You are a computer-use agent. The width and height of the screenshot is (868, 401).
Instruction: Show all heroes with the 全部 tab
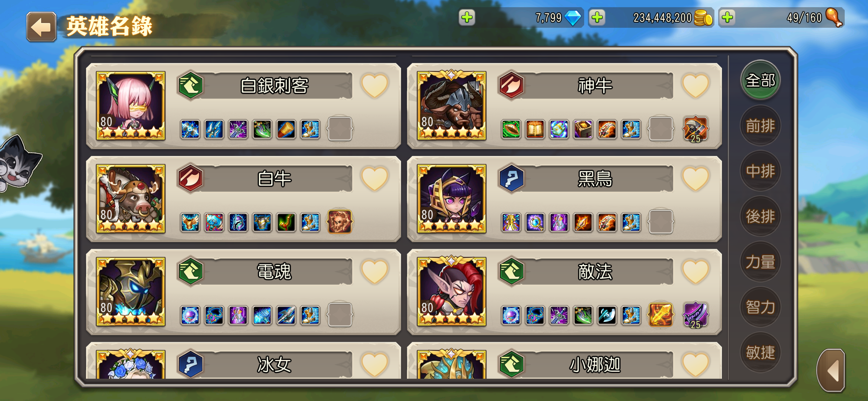tap(760, 80)
